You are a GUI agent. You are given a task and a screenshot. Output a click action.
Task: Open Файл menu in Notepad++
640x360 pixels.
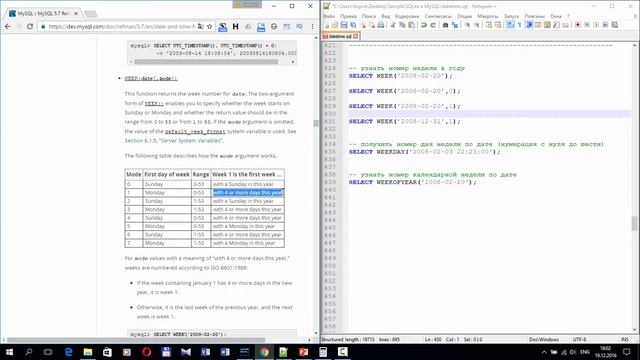329,16
